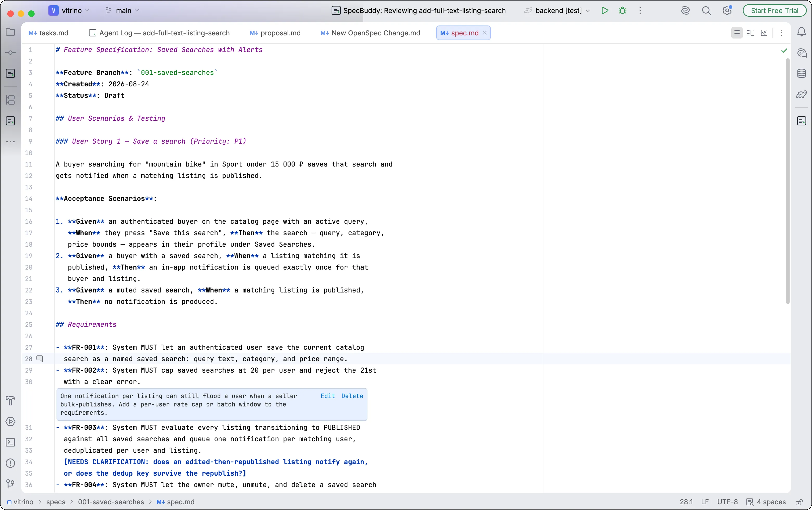Open the Database tool window
The image size is (812, 510).
[802, 73]
